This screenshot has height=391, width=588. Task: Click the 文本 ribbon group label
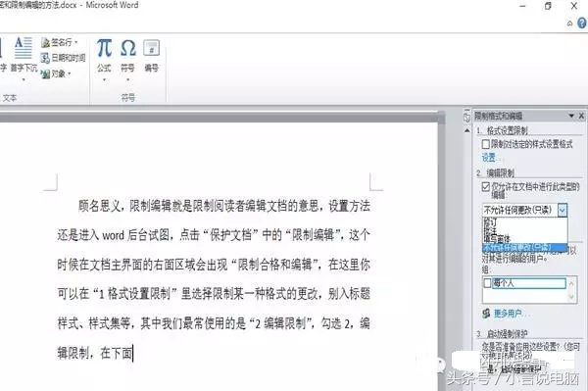click(x=10, y=98)
